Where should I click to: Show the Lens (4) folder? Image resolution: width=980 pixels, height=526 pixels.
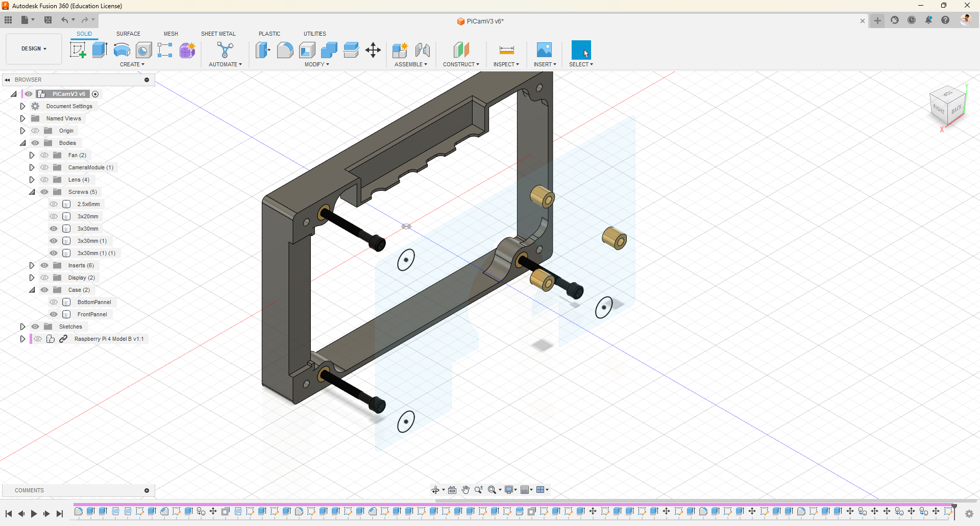(x=44, y=180)
